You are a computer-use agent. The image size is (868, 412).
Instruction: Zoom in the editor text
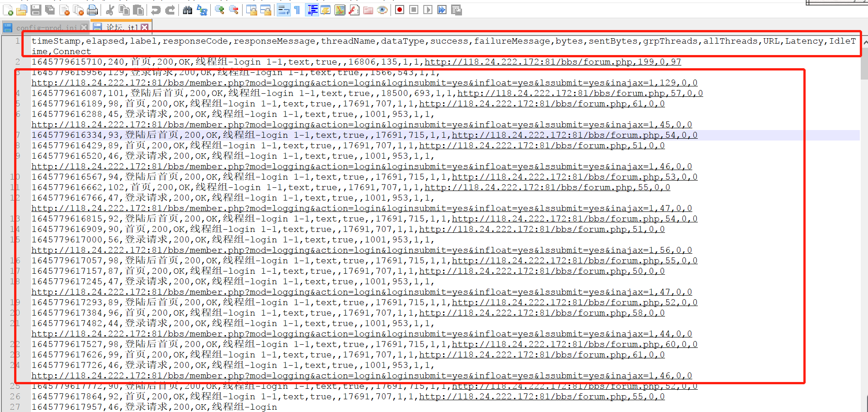point(219,10)
